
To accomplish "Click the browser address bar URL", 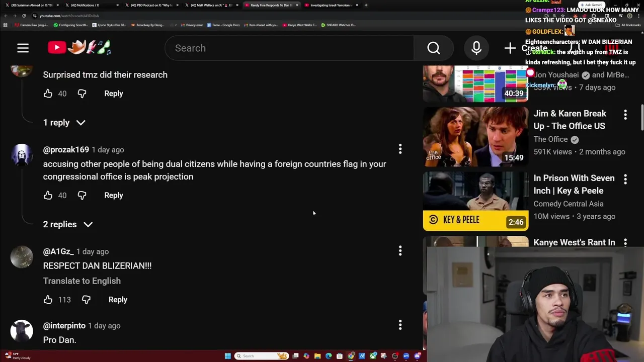I will point(69,16).
